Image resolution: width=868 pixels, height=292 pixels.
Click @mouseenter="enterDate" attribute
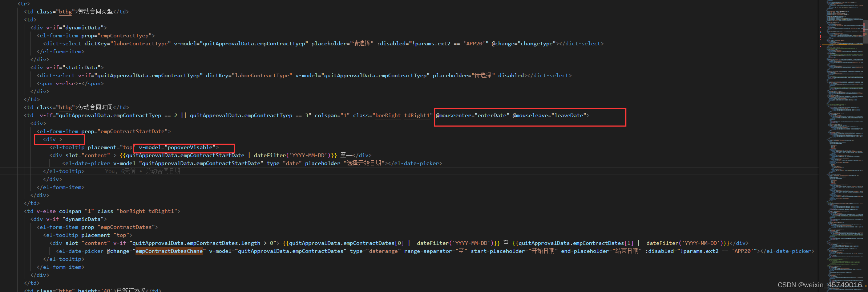472,115
